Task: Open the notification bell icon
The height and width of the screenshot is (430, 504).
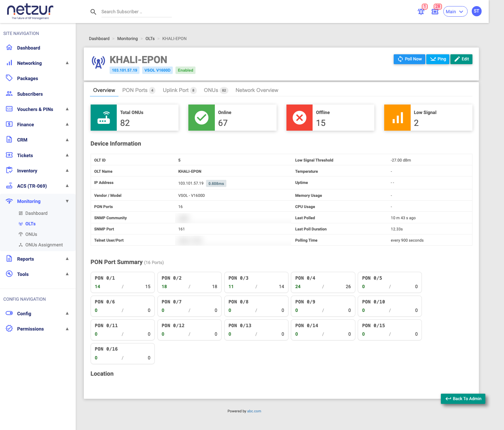Action: click(421, 12)
